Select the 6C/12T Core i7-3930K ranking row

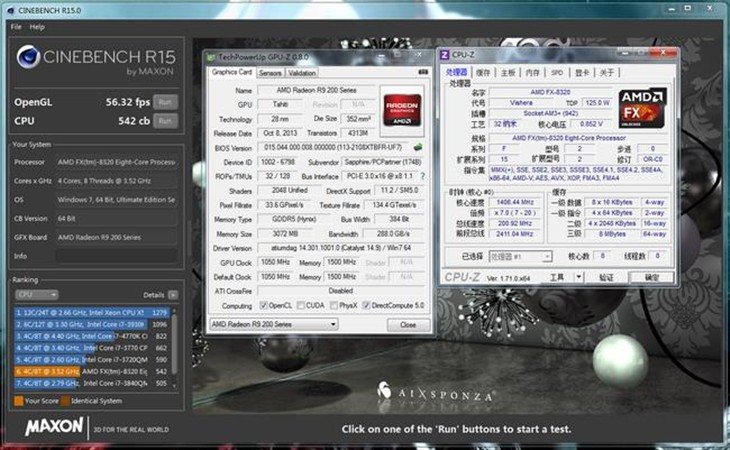(x=92, y=324)
